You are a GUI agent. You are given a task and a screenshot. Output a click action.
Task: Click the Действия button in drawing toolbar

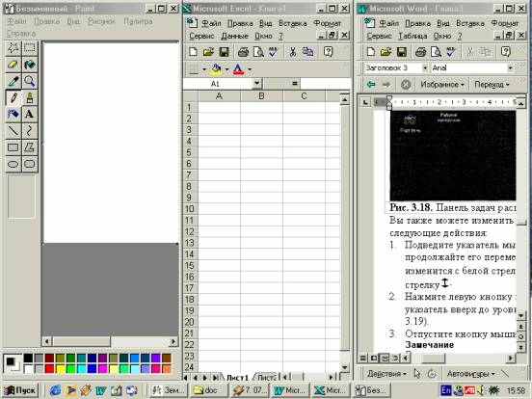pyautogui.click(x=386, y=374)
